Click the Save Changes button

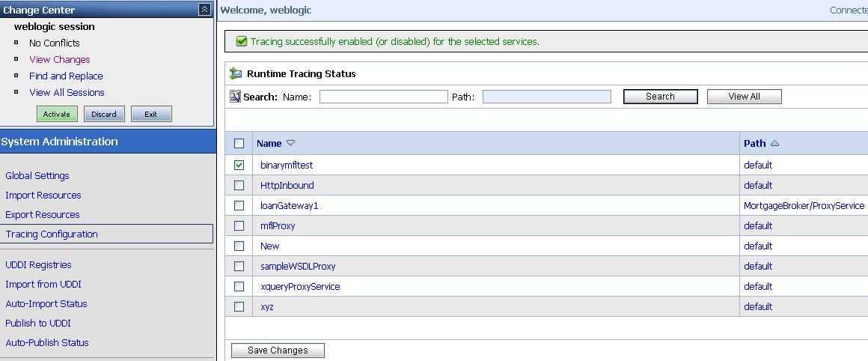coord(278,351)
